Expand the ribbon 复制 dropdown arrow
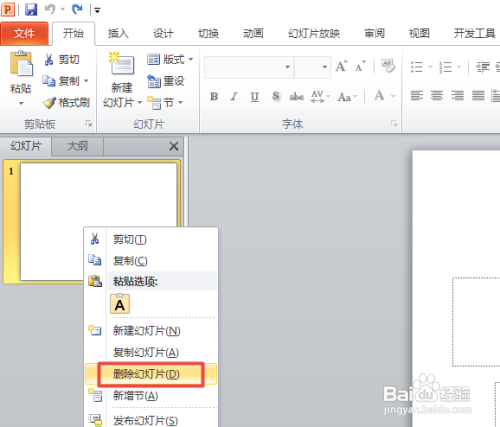The width and height of the screenshot is (500, 427). (86, 81)
